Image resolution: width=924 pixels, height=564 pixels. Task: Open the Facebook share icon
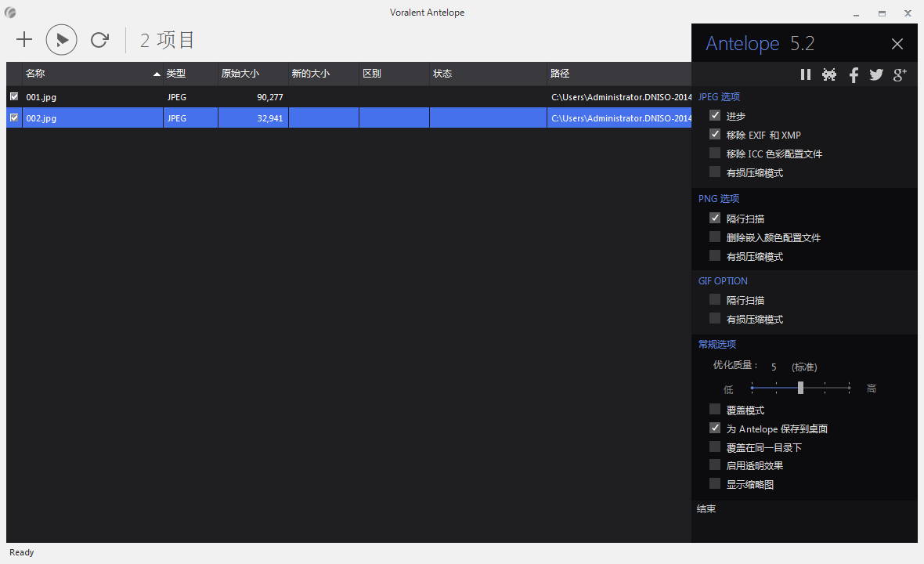pos(854,75)
